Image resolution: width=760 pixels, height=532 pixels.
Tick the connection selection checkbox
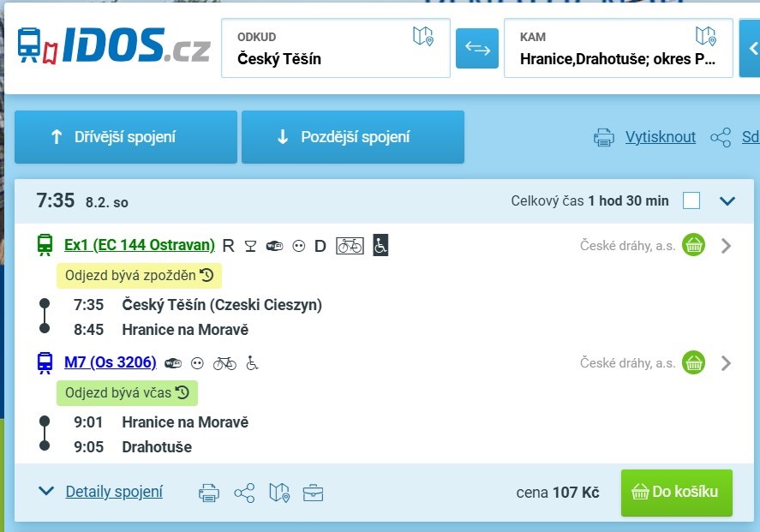pyautogui.click(x=691, y=200)
